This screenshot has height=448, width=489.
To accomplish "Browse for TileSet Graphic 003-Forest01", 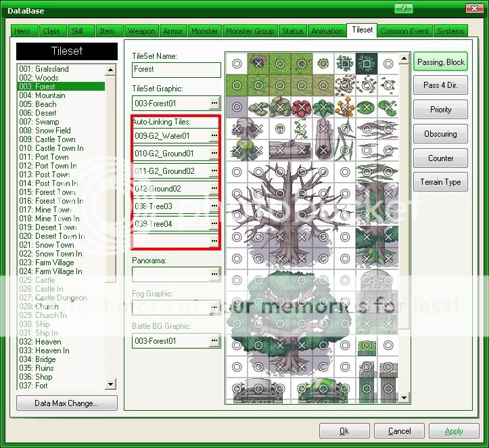I will [x=214, y=103].
